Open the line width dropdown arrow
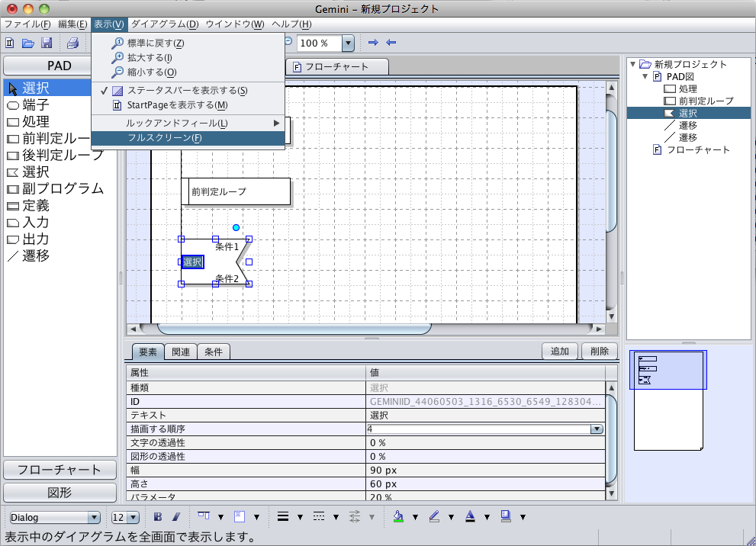The height and width of the screenshot is (546, 756). coord(300,517)
